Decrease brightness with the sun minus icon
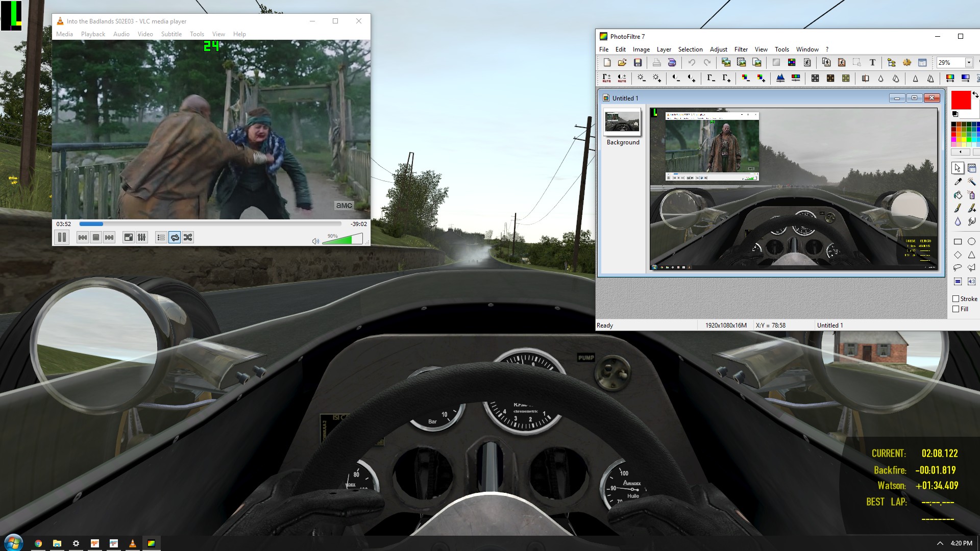This screenshot has width=980, height=551. (641, 78)
